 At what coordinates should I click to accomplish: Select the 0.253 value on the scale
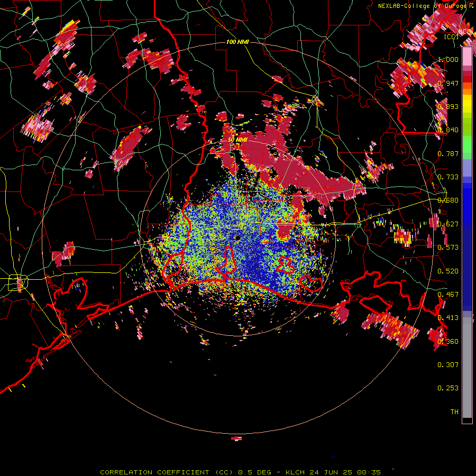[x=448, y=388]
